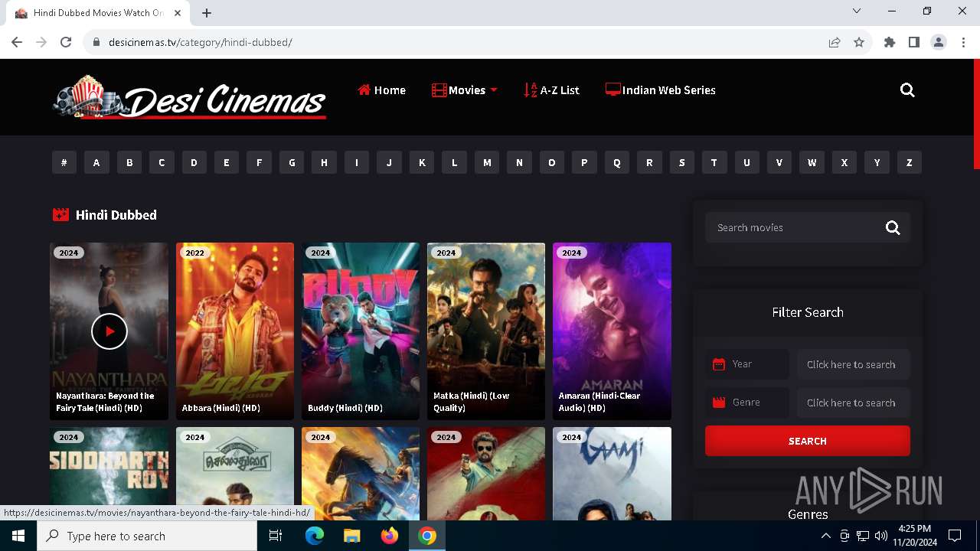Filter movies by letter Z

tap(910, 162)
